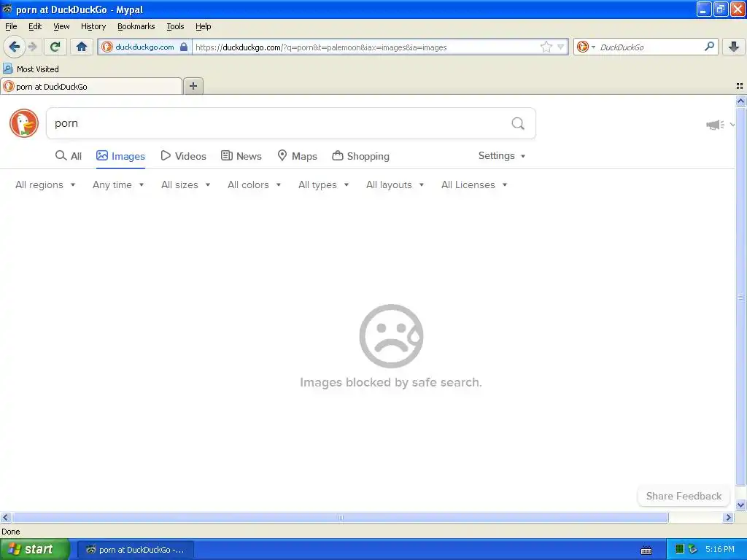Expand the All Licenses filter
The width and height of the screenshot is (747, 560).
pyautogui.click(x=474, y=184)
